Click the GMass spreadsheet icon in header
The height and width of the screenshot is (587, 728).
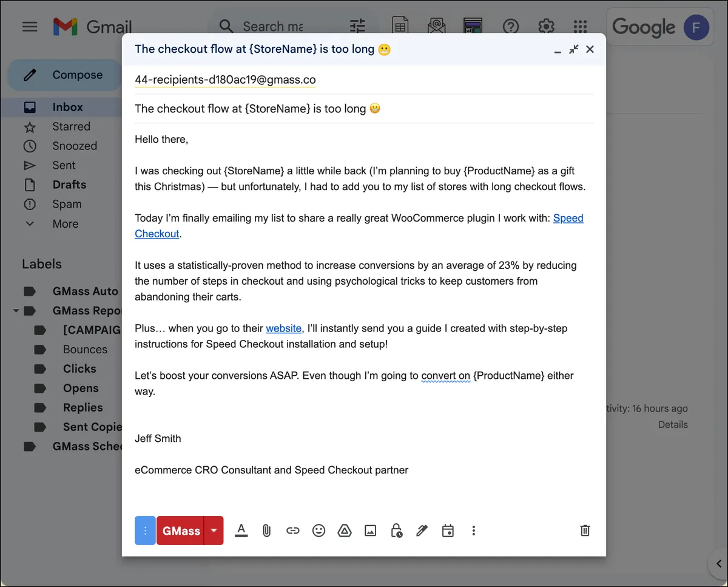(400, 26)
